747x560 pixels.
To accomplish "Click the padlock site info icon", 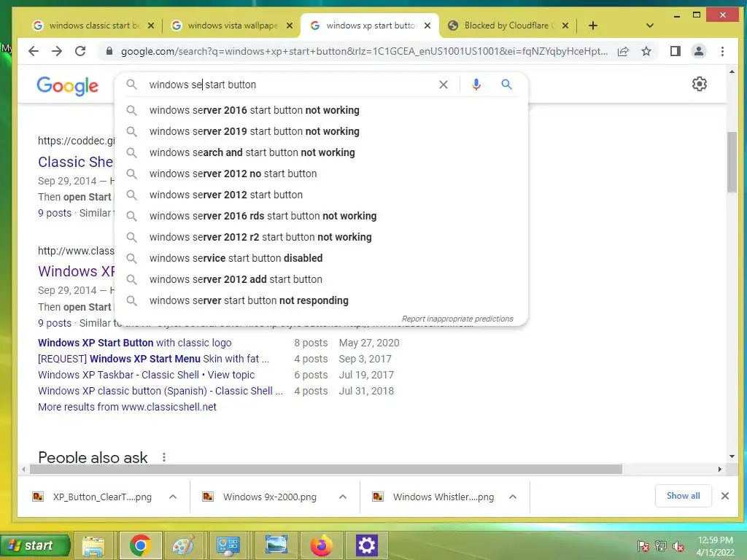I will (x=109, y=51).
